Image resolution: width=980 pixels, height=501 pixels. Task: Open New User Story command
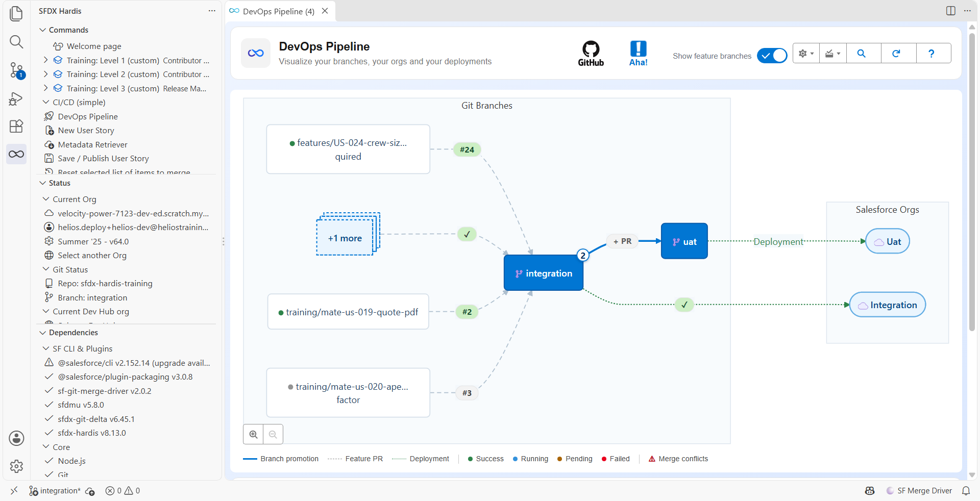(86, 131)
